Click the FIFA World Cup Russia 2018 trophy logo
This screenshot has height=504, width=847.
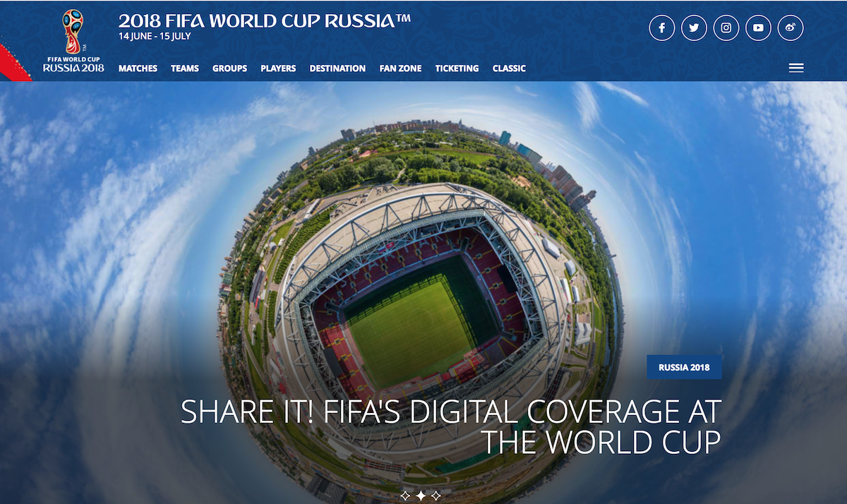pos(73,41)
